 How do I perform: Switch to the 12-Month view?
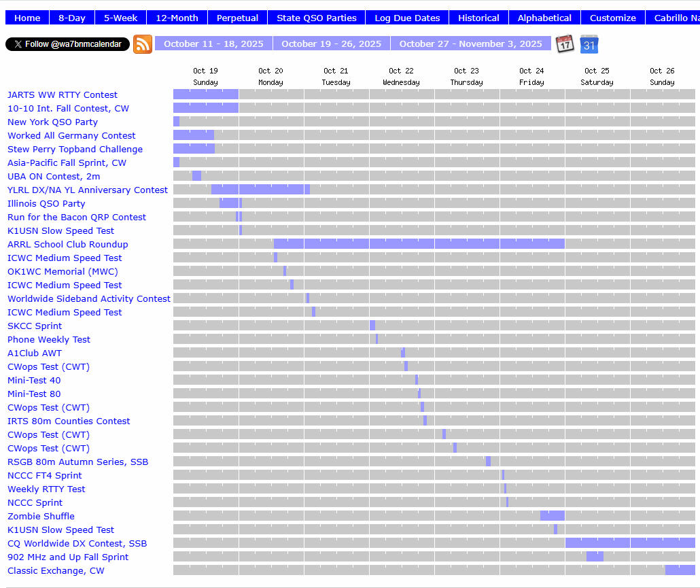pyautogui.click(x=177, y=18)
